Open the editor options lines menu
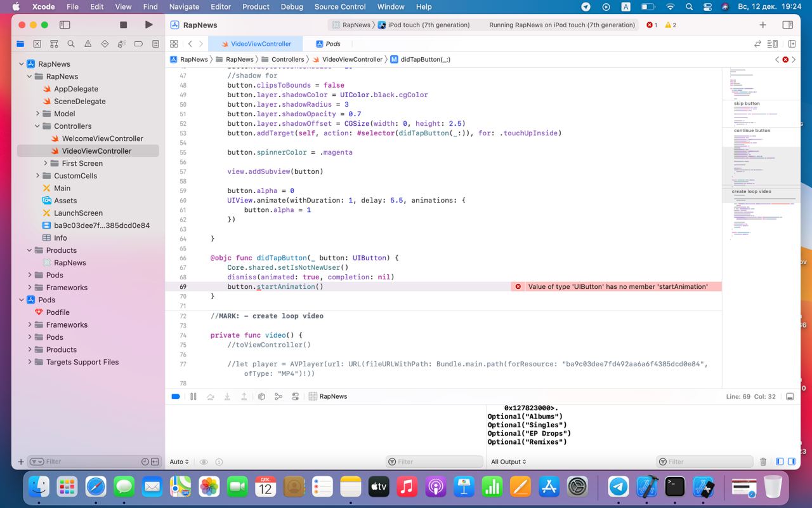The height and width of the screenshot is (508, 812). click(773, 44)
